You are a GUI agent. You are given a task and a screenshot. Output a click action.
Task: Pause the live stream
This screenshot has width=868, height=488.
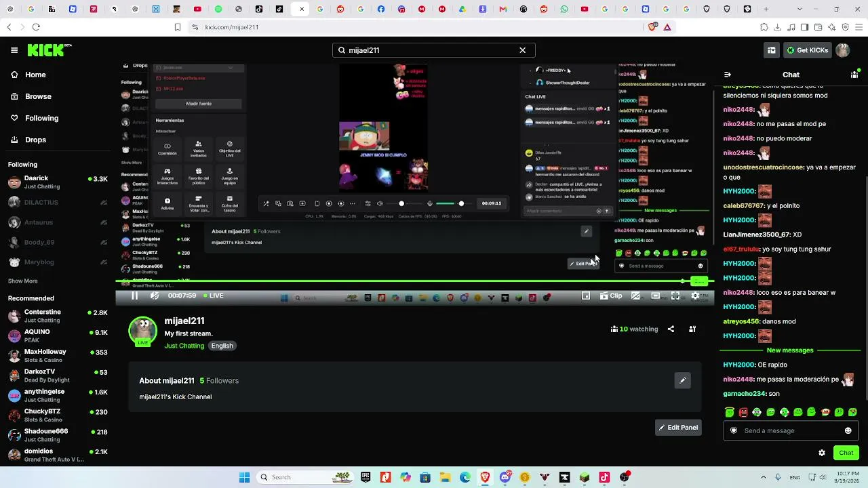(x=134, y=296)
